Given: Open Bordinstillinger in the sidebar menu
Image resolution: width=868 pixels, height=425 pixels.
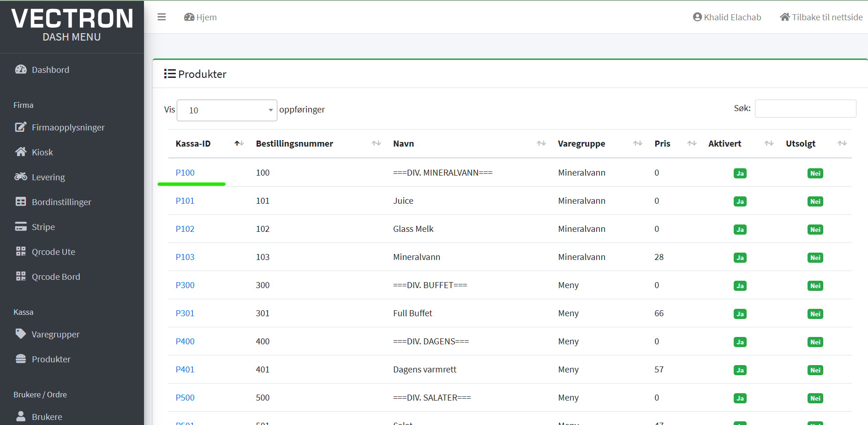Looking at the screenshot, I should (x=61, y=202).
